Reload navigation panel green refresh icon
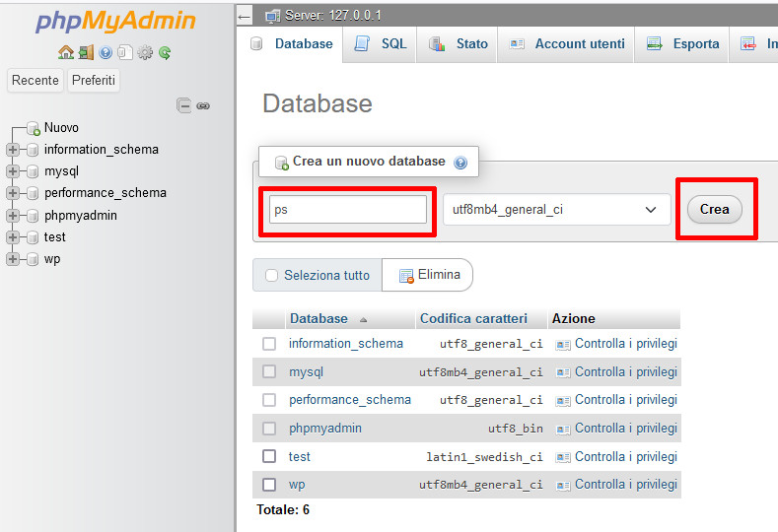Viewport: 778px width, 532px height. click(165, 52)
